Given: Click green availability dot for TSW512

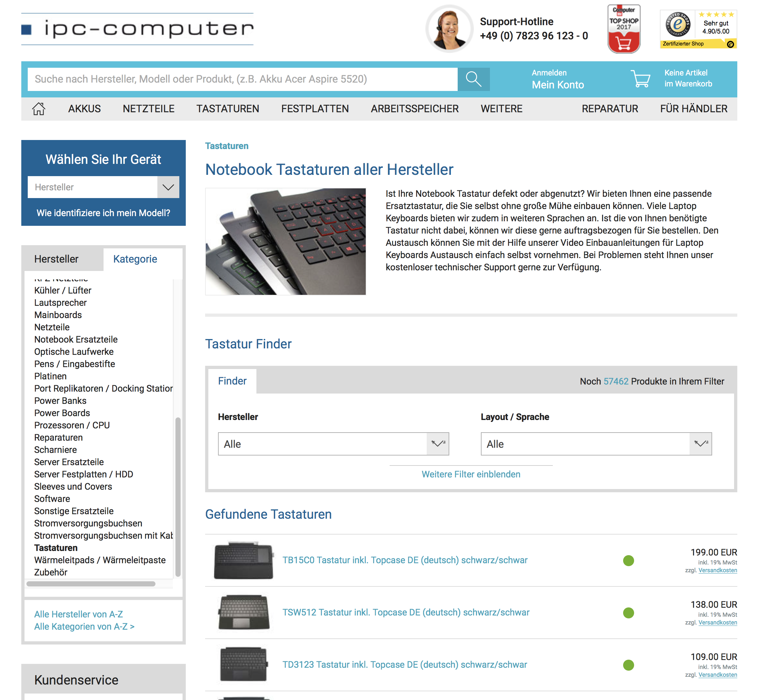Looking at the screenshot, I should [x=628, y=613].
